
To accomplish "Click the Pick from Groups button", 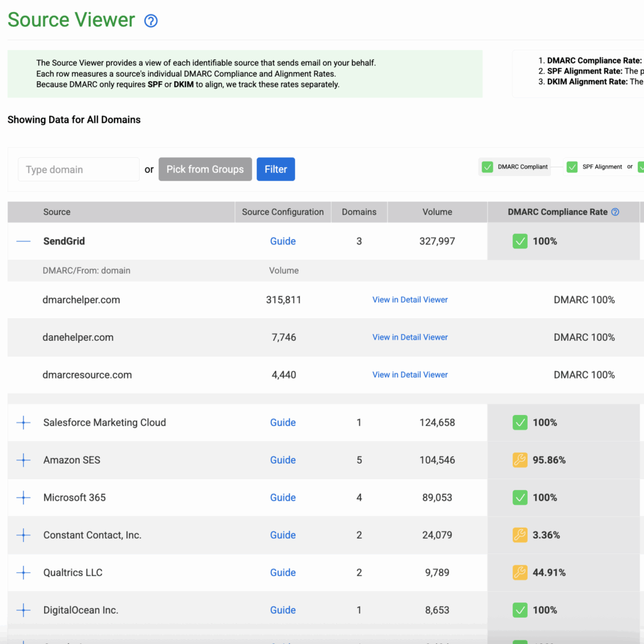I will tap(205, 169).
